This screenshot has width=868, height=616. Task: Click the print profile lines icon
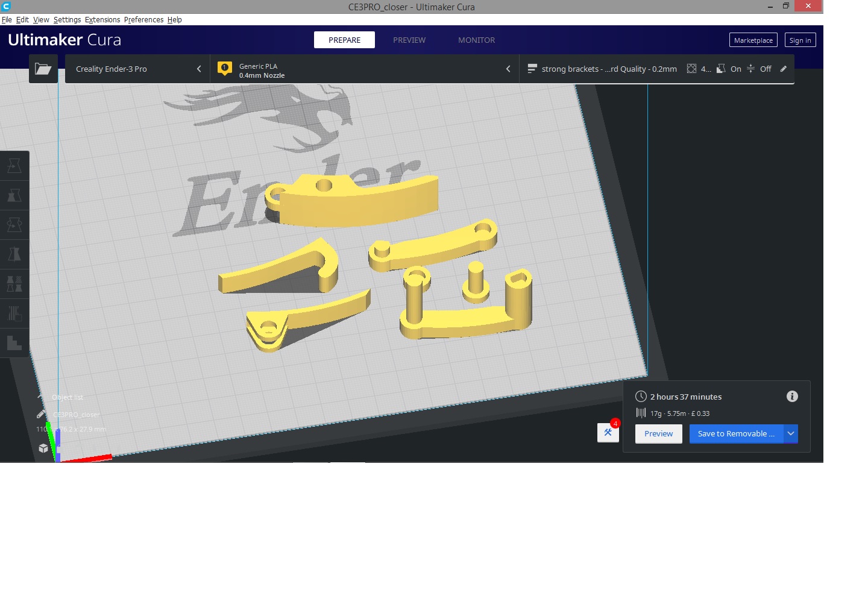pyautogui.click(x=532, y=69)
